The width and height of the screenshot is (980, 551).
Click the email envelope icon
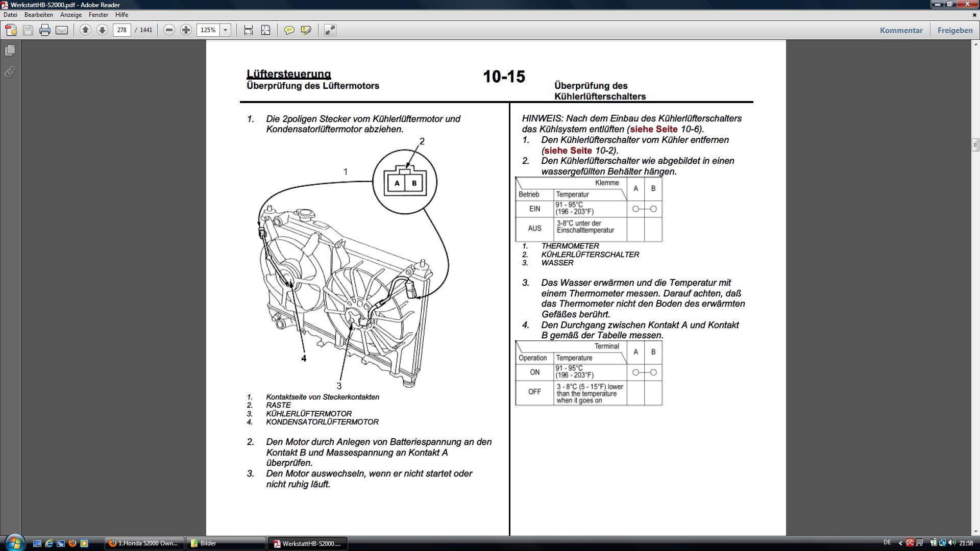(x=62, y=30)
